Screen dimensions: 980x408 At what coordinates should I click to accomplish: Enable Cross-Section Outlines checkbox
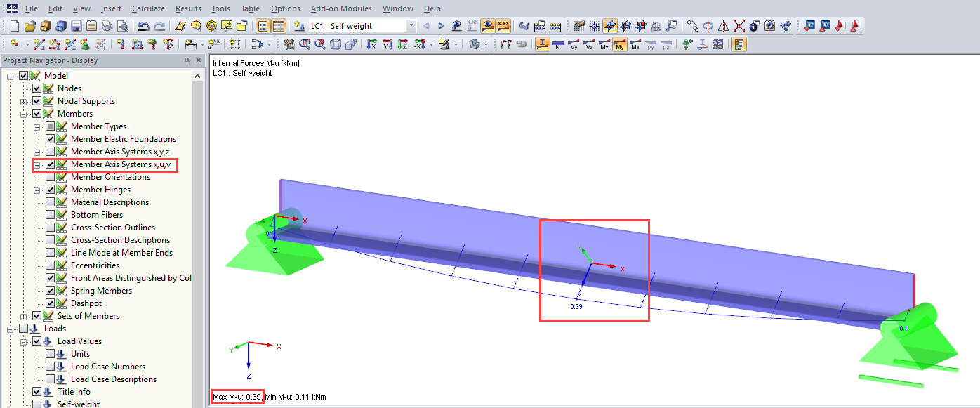tap(51, 228)
